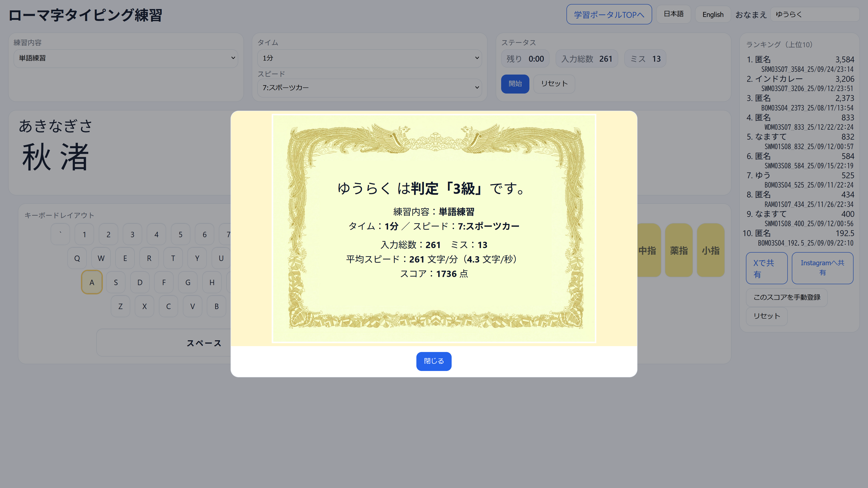Select the 薬指 finger guide badge
868x488 pixels.
click(x=679, y=251)
